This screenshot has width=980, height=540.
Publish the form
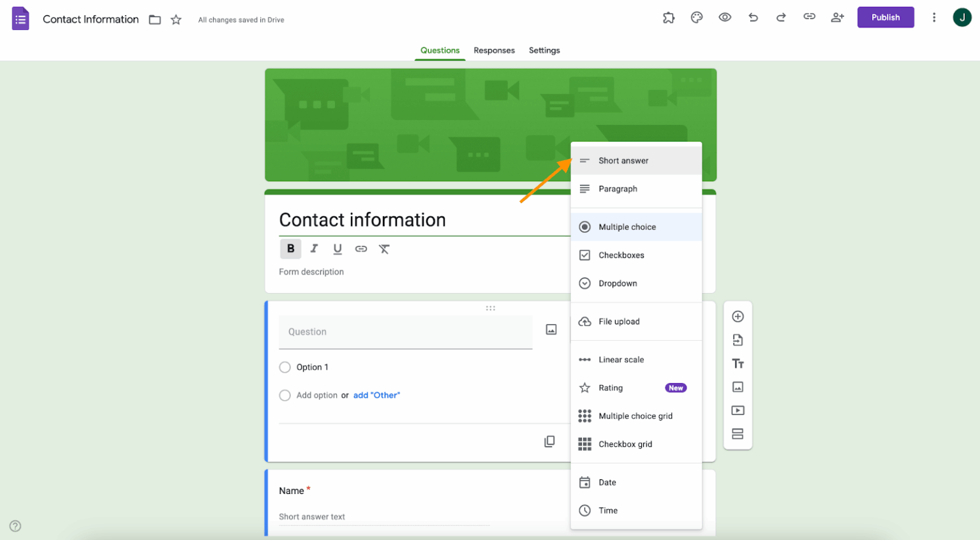[886, 17]
